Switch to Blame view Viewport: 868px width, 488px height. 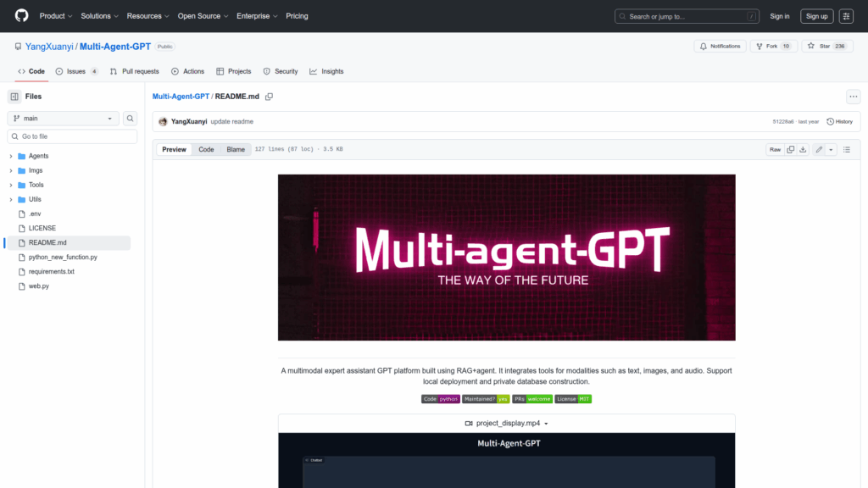click(236, 149)
